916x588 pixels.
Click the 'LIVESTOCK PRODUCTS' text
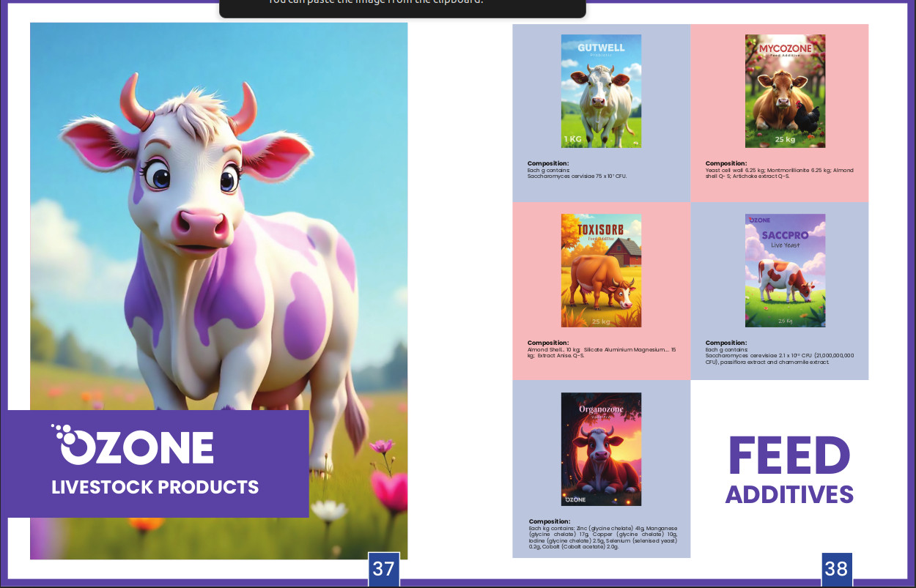[155, 487]
